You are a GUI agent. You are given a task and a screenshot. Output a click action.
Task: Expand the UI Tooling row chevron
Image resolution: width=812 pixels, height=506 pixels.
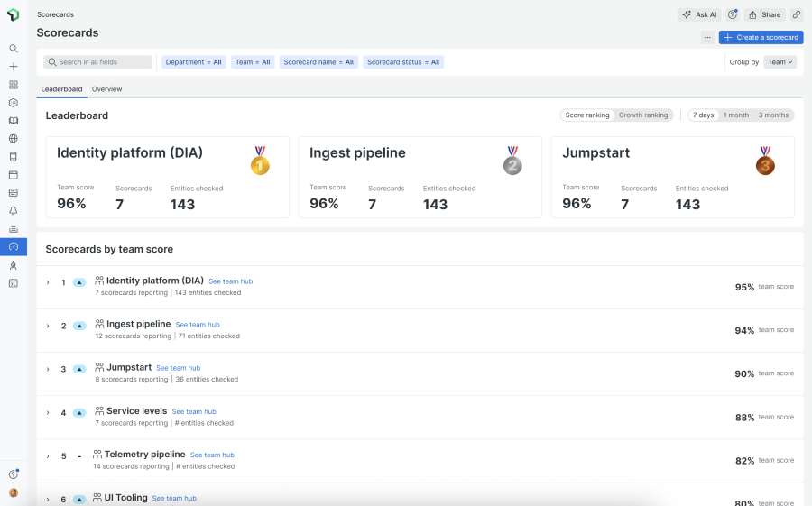coord(48,500)
